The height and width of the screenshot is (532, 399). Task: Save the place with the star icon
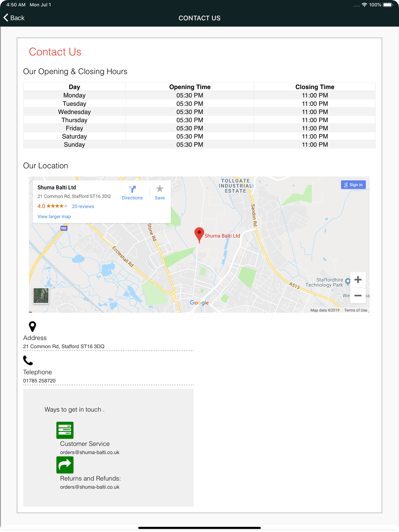160,193
